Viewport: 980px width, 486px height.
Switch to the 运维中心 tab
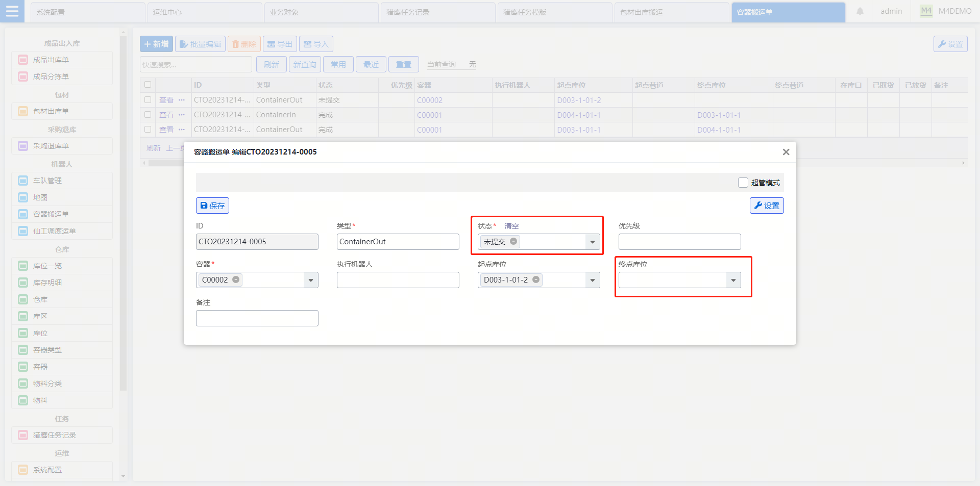205,12
